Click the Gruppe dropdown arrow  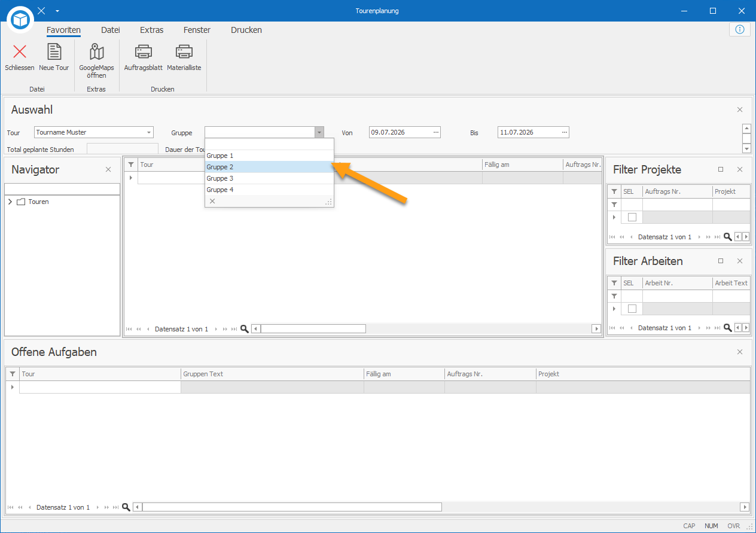coord(319,133)
